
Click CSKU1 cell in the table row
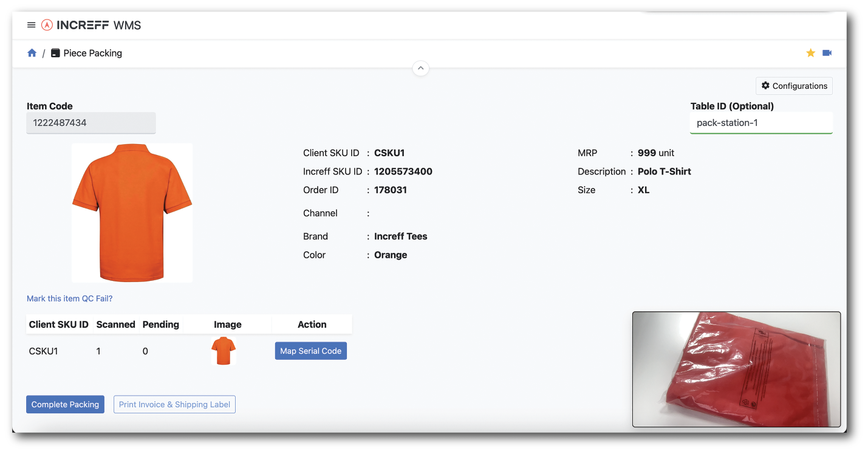click(44, 351)
